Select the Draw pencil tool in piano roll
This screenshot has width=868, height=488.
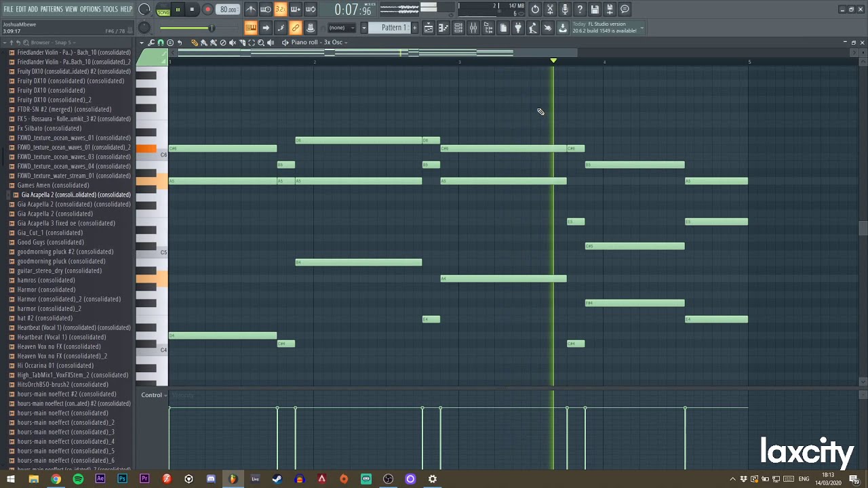coord(195,42)
